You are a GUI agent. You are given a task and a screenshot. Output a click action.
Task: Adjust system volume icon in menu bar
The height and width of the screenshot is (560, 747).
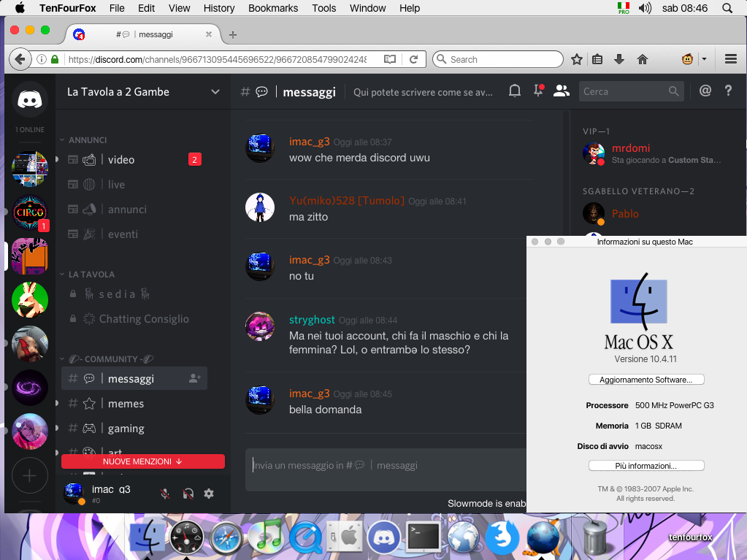(645, 8)
